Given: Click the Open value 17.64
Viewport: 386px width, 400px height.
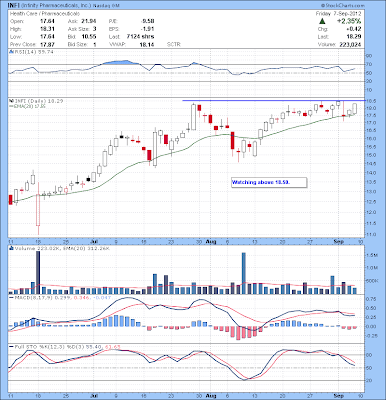Looking at the screenshot, I should click(x=47, y=21).
